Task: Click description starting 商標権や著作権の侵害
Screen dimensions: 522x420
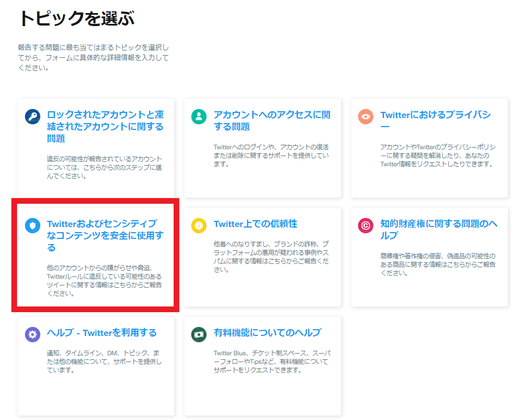Action: [x=438, y=264]
